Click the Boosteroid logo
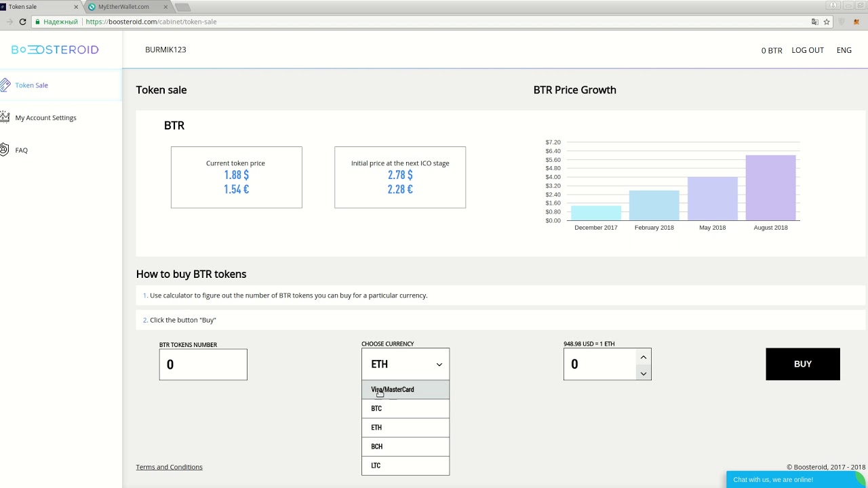This screenshot has width=868, height=488. (x=55, y=49)
